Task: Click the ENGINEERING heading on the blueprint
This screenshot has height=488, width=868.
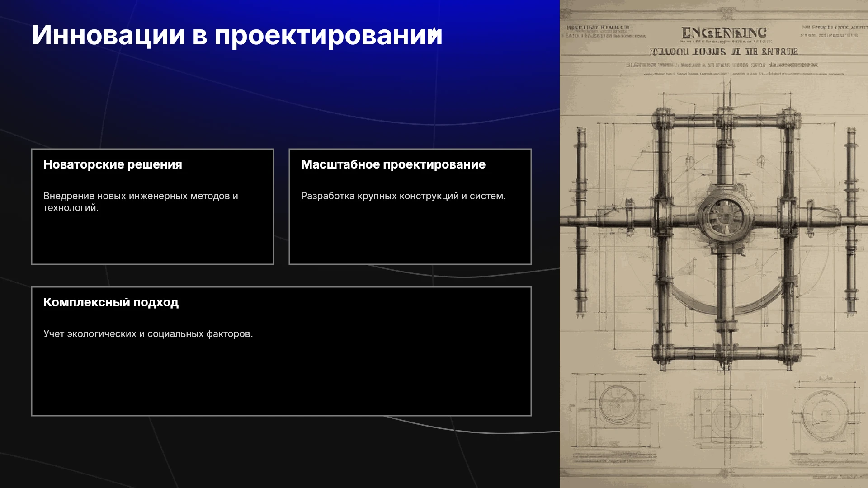Action: (x=724, y=33)
